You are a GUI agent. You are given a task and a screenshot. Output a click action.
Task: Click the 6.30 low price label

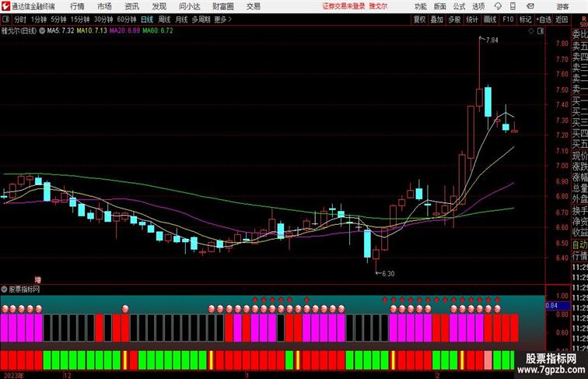click(x=388, y=274)
